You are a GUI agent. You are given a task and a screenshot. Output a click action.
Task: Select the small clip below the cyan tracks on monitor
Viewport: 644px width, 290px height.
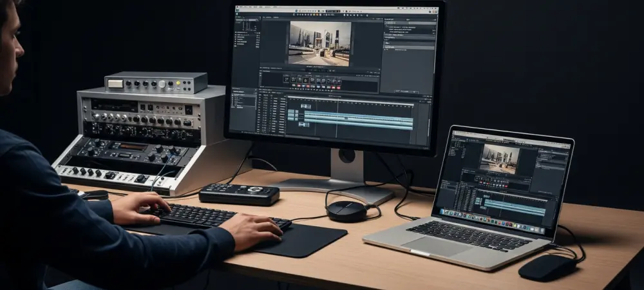(x=304, y=124)
